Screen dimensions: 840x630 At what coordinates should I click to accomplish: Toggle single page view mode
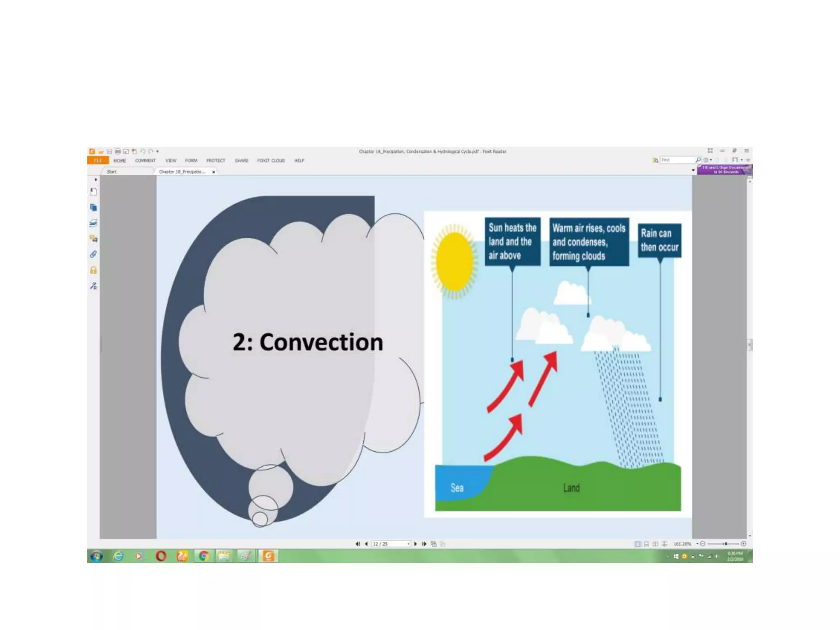(x=637, y=544)
